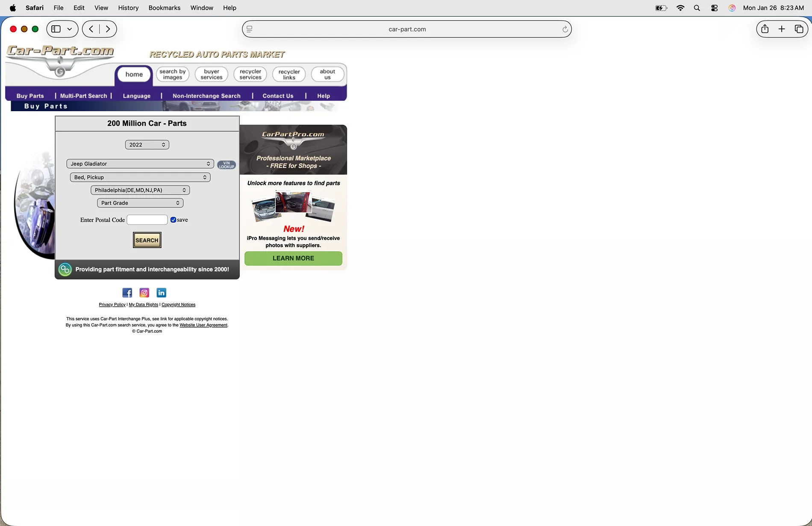Viewport: 812px width, 526px height.
Task: Select the recycler services tab
Action: pos(250,74)
